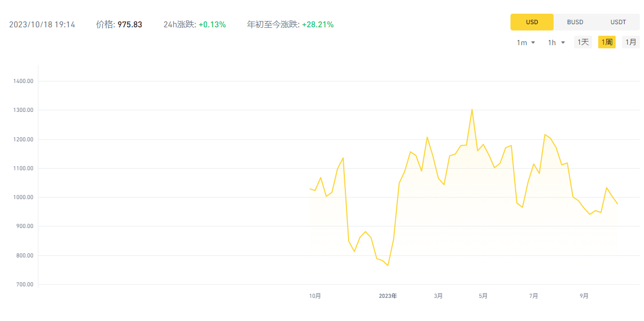This screenshot has width=644, height=321.
Task: Click the highest peak on the price line
Action: (472, 109)
